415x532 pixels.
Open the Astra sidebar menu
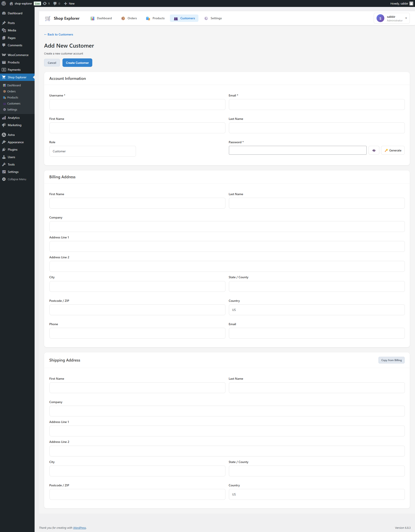click(11, 135)
